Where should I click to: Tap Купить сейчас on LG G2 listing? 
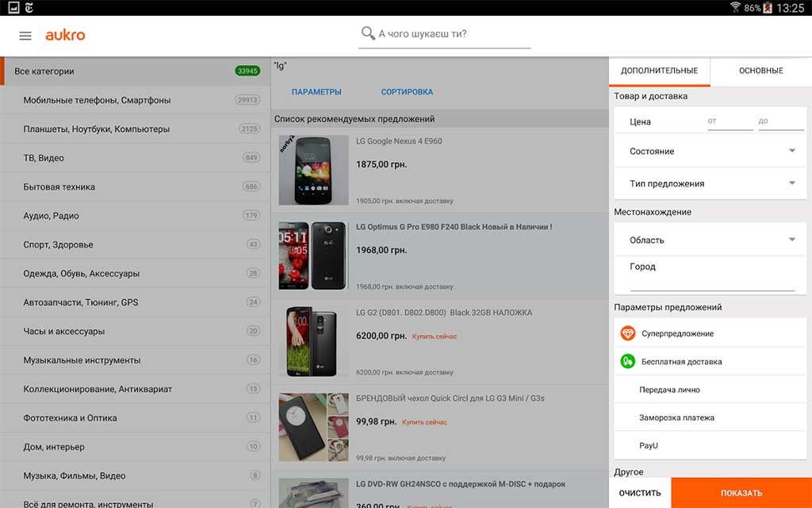435,337
